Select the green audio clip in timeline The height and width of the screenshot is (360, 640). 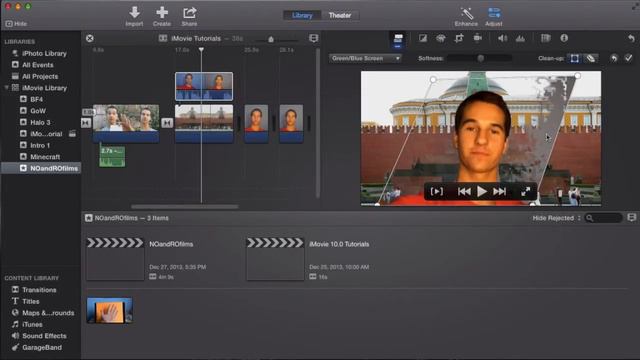point(112,157)
